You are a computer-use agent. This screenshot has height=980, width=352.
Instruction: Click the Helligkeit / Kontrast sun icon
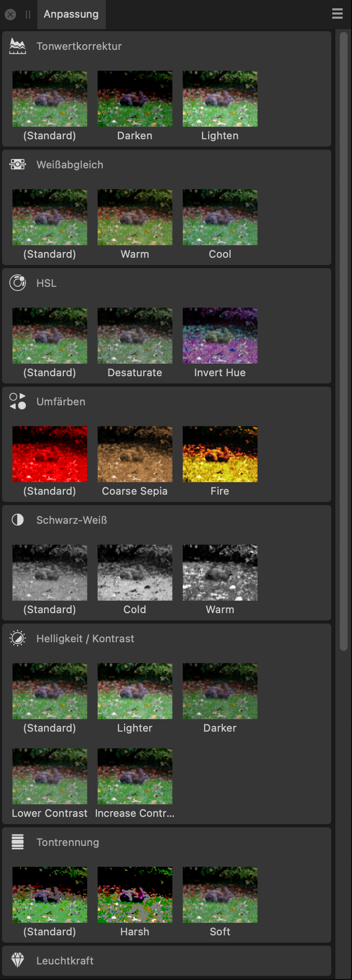(x=18, y=639)
